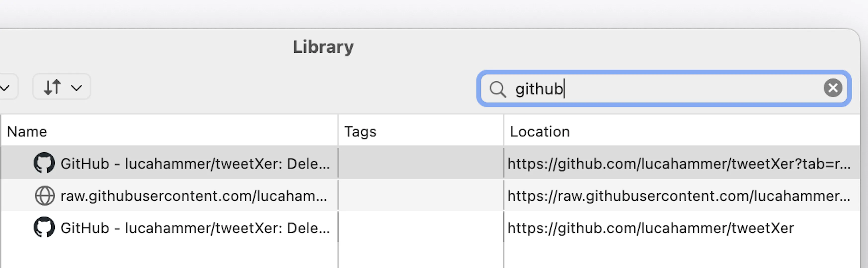The height and width of the screenshot is (268, 868).
Task: Clear the github search text
Action: pyautogui.click(x=833, y=88)
